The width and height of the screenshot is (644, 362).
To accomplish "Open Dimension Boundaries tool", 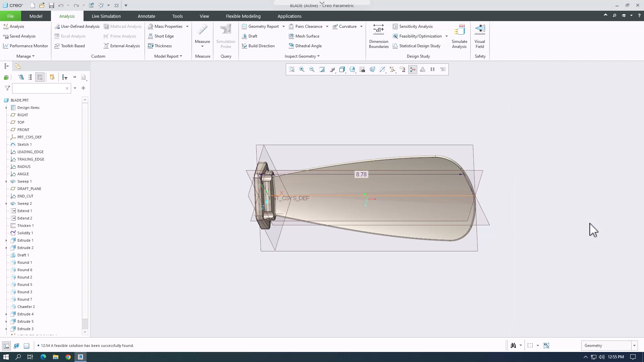I will pos(378,37).
